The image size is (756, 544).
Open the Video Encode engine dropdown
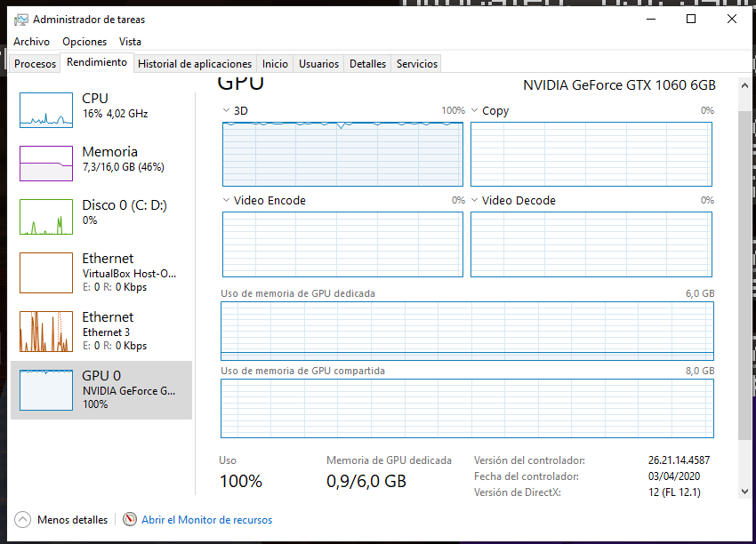[x=227, y=201]
